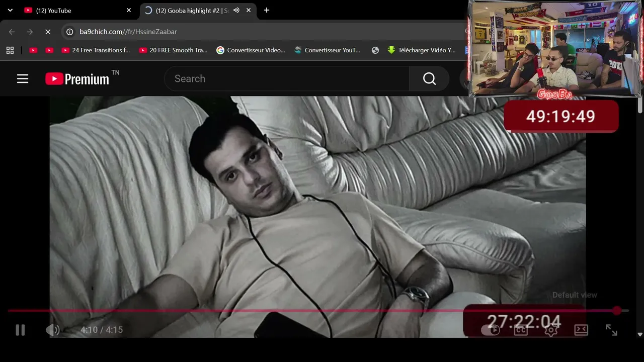Open the 24 Free Transitions bookmark

coord(96,50)
